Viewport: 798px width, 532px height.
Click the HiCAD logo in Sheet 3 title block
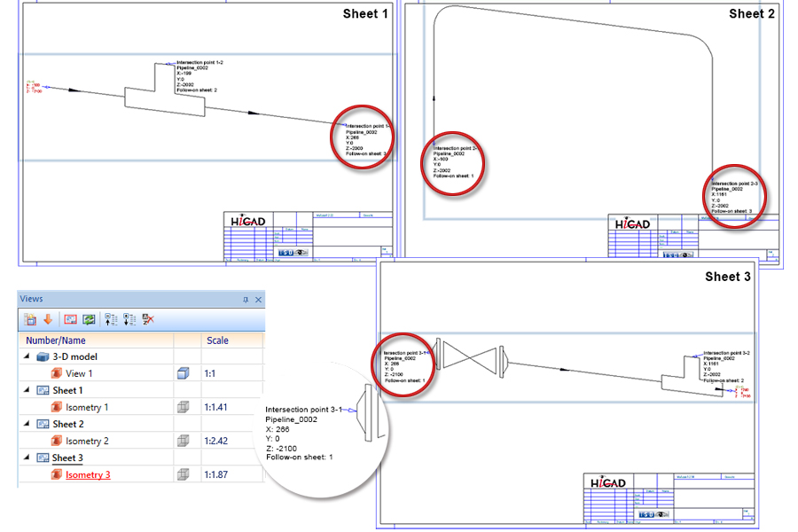608,482
